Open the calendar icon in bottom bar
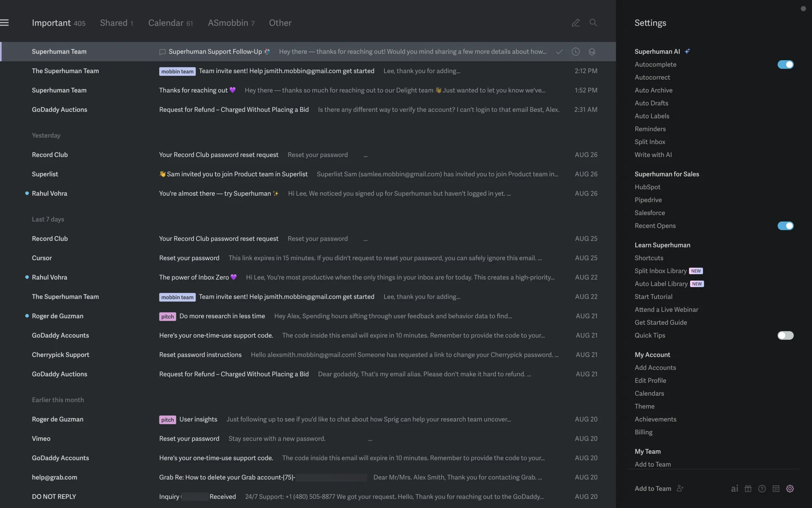This screenshot has height=508, width=812. [x=776, y=489]
